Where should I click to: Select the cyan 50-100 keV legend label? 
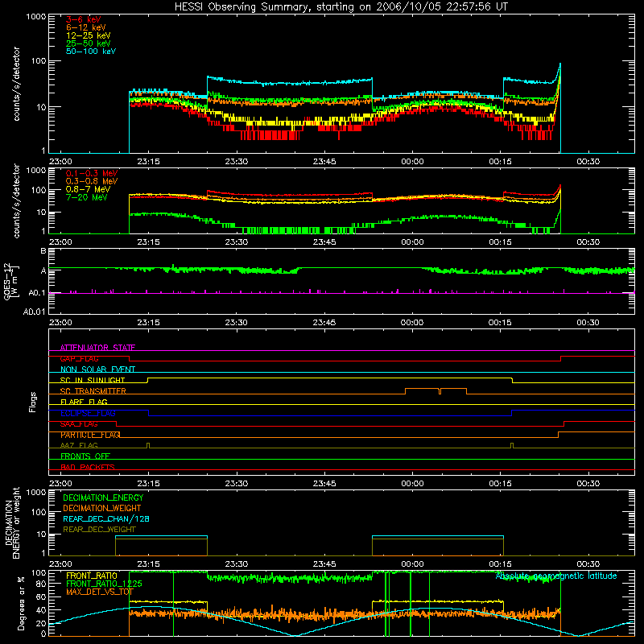91,52
